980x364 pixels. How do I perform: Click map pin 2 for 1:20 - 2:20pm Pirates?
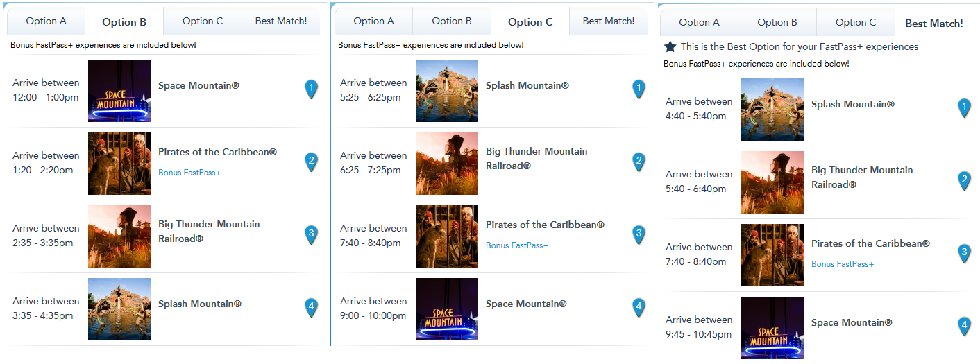click(312, 162)
